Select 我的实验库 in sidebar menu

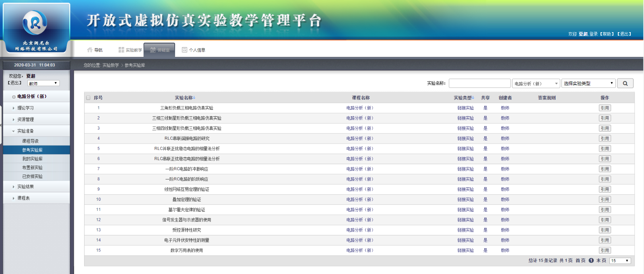[x=32, y=159]
